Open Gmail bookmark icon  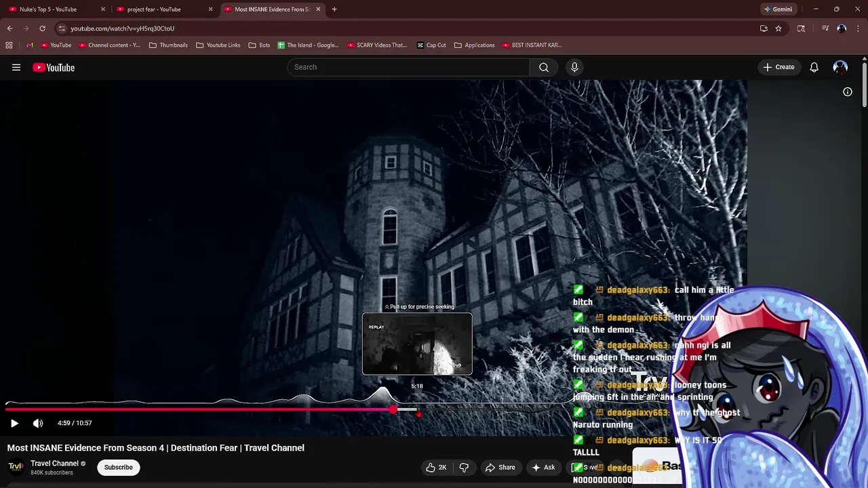click(29, 45)
